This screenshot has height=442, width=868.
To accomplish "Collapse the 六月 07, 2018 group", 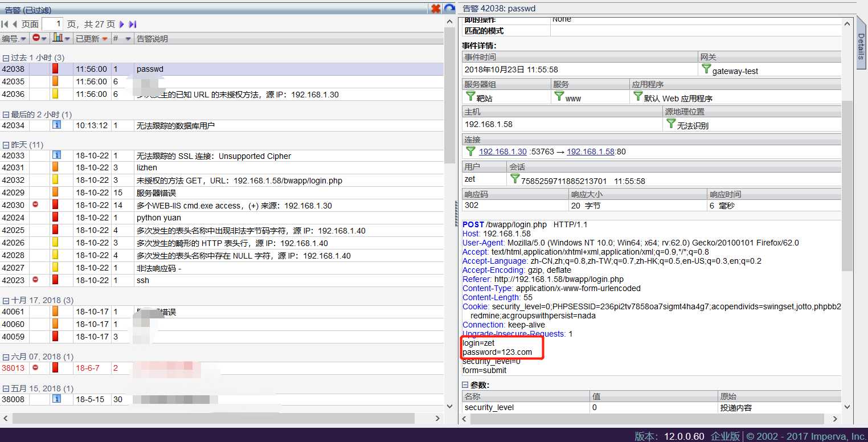I will point(6,357).
